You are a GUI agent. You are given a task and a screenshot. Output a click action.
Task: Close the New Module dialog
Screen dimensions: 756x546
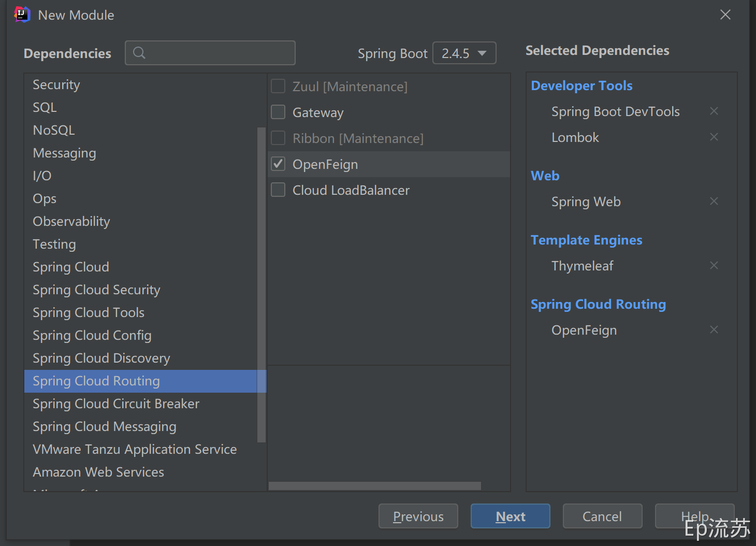(725, 15)
